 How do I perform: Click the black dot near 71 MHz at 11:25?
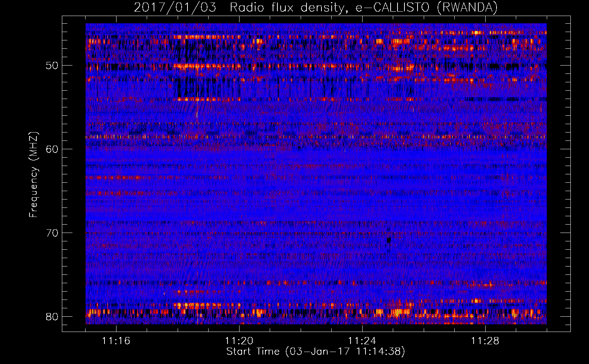pos(389,240)
